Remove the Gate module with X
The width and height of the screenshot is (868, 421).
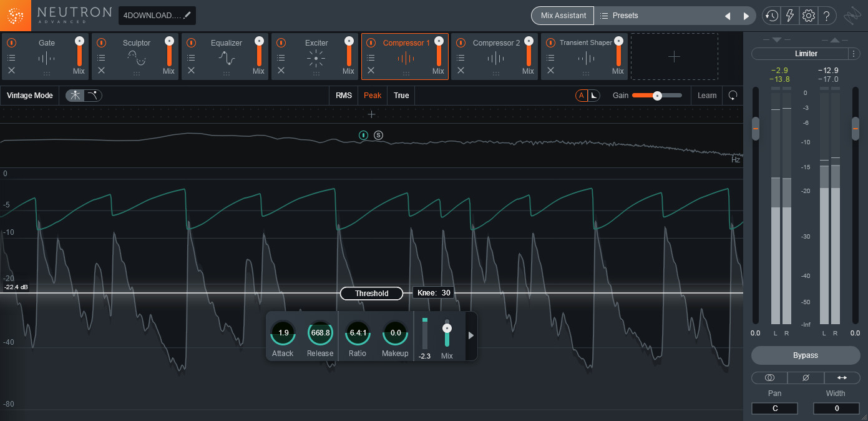click(x=11, y=71)
